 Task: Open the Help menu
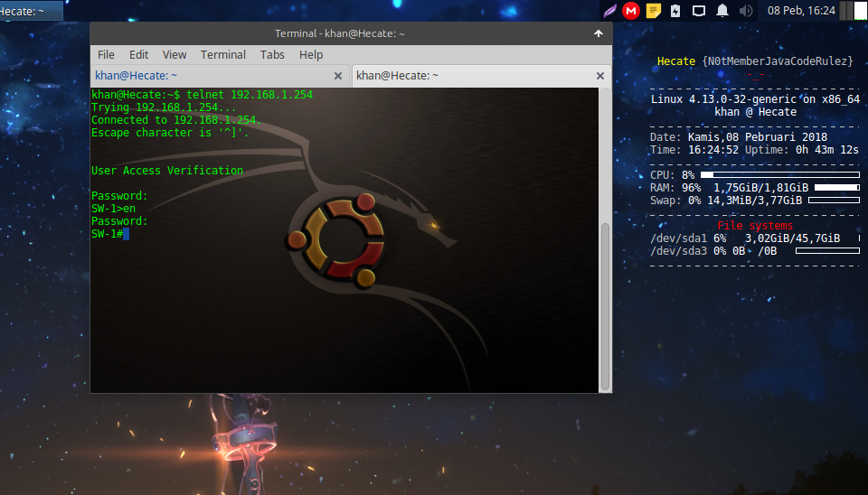tap(311, 55)
